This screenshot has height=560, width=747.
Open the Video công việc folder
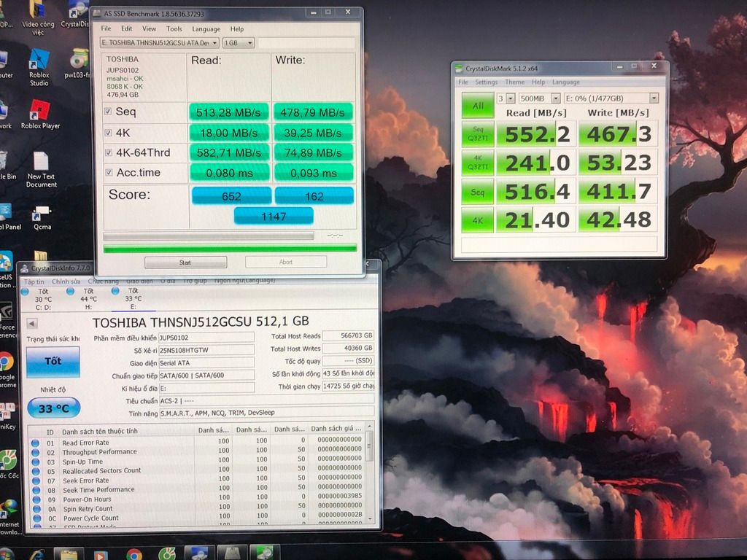[x=38, y=18]
